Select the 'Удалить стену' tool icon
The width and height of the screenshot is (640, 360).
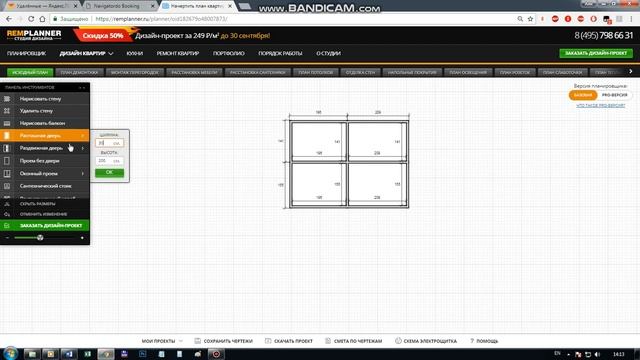(x=7, y=111)
